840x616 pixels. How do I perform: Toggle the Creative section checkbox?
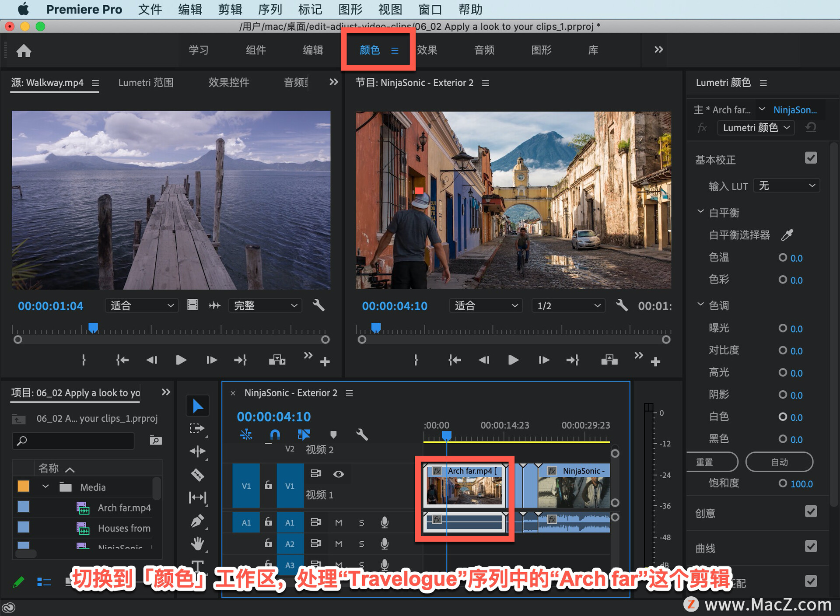coord(811,511)
